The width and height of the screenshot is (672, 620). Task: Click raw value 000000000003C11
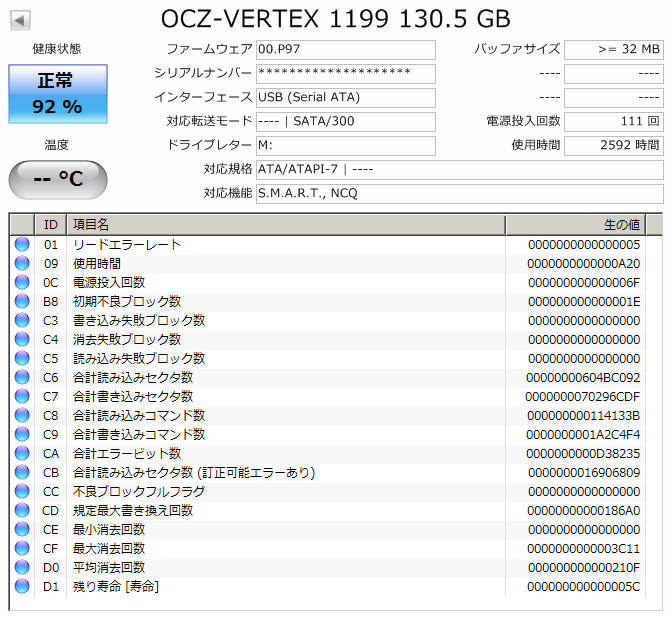(x=584, y=548)
